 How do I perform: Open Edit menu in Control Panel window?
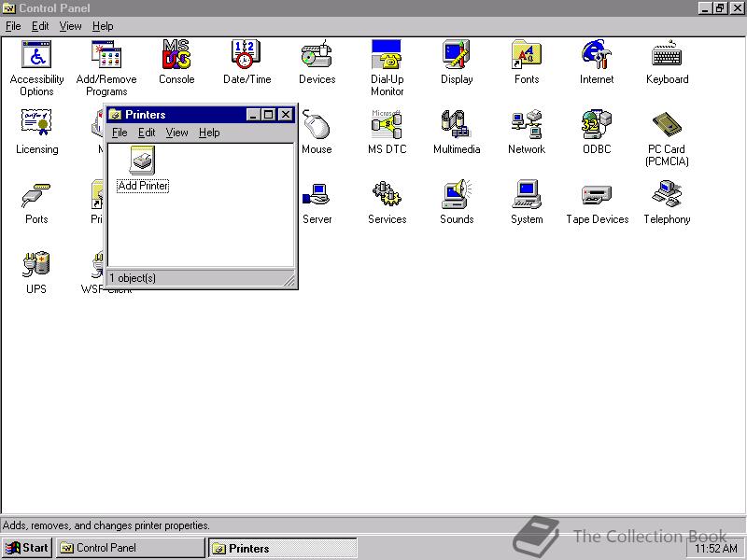pos(40,26)
